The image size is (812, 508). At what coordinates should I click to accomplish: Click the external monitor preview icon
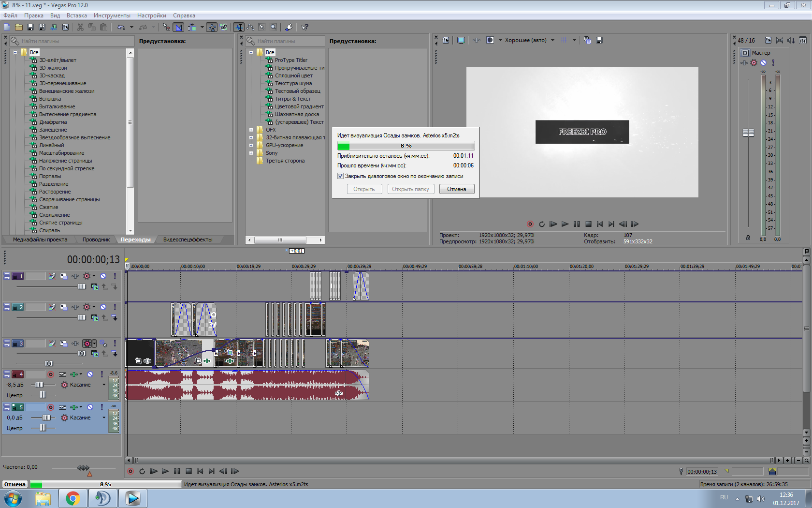tap(461, 40)
